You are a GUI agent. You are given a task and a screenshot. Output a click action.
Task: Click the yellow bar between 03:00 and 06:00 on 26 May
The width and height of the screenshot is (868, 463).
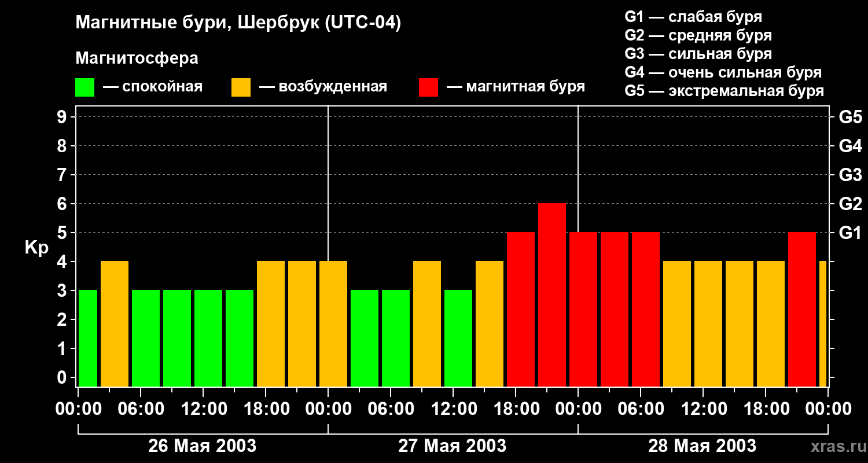click(115, 324)
